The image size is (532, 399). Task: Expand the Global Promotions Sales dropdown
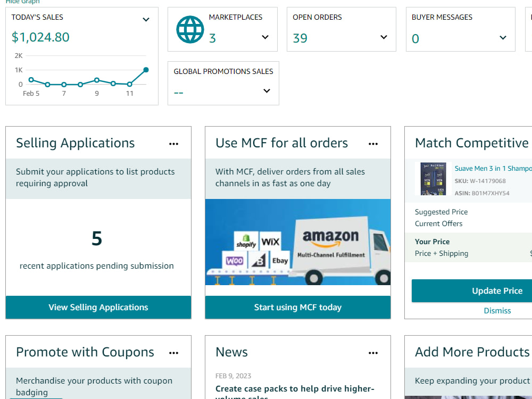266,90
